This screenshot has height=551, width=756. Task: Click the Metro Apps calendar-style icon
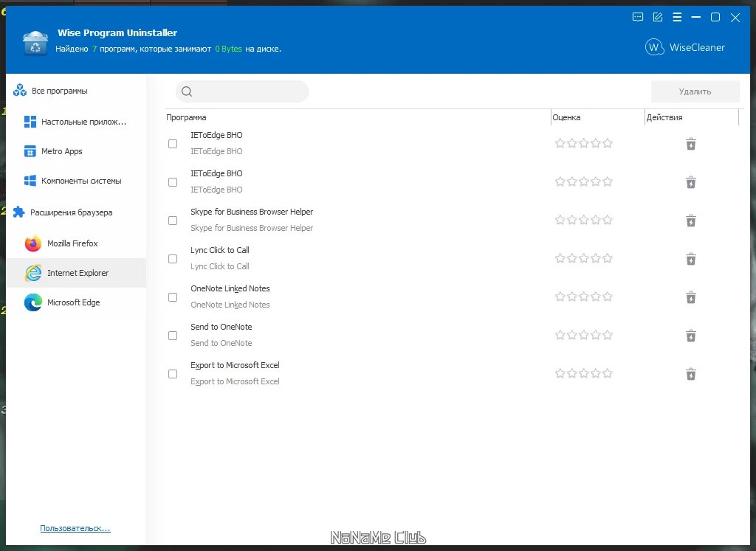(30, 151)
